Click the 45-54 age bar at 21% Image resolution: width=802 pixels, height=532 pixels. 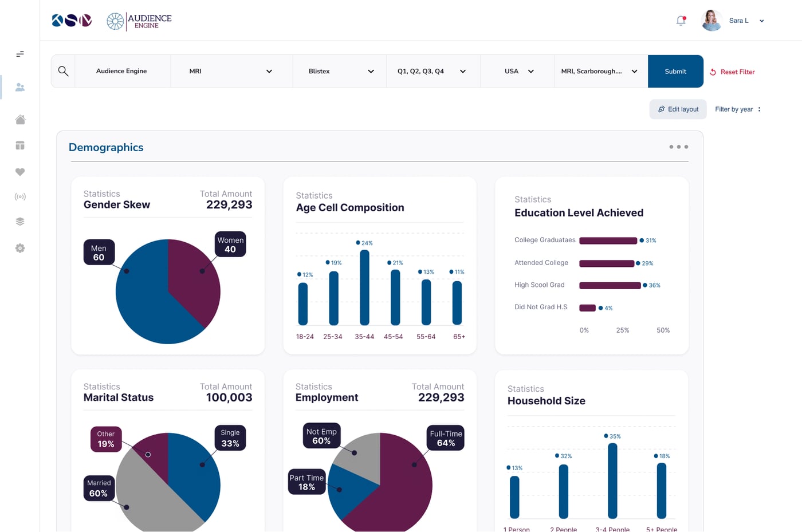[x=395, y=297]
